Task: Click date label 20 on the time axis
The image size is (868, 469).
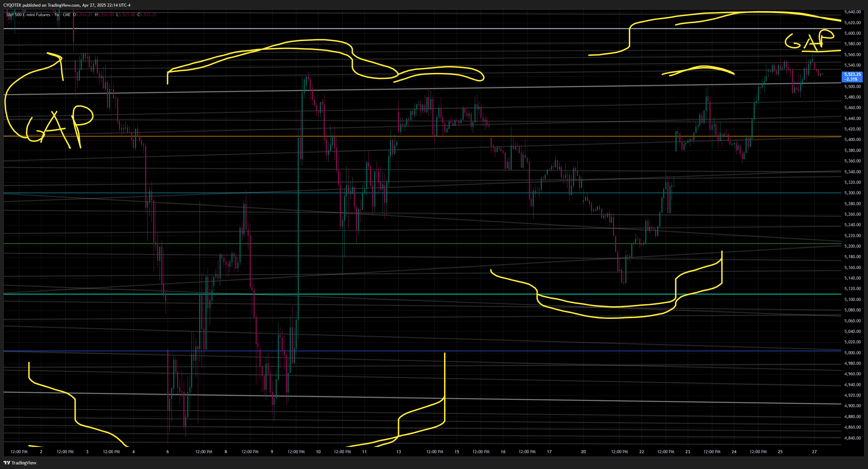Action: coord(583,452)
